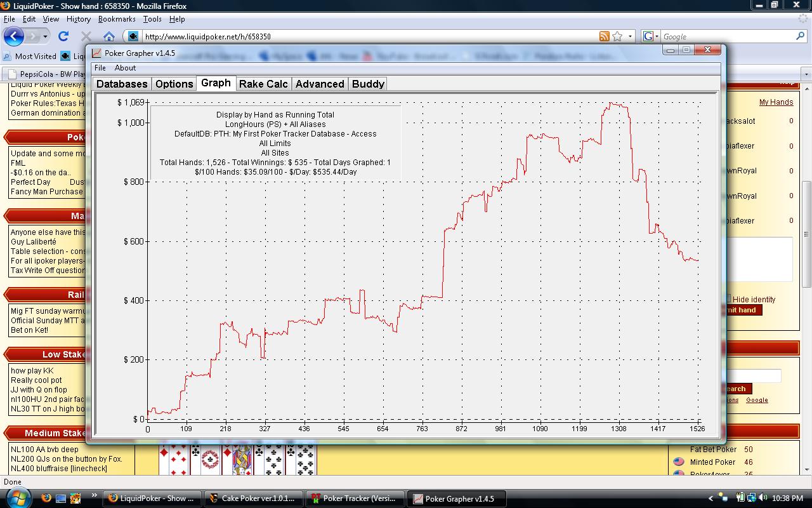Open the Firefox History menu
Screen dimensions: 812x508
click(79, 19)
